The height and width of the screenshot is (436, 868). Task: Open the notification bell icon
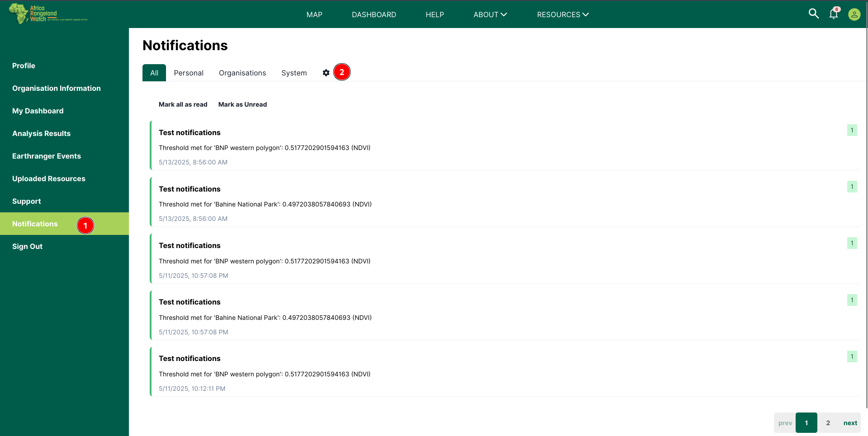[834, 14]
